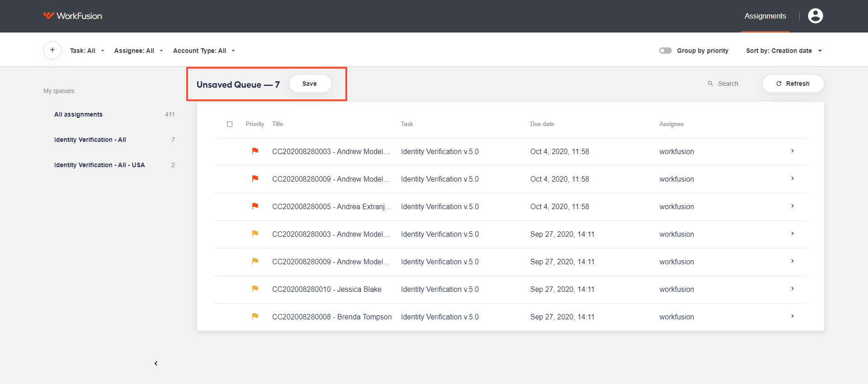Click the red flag for Oct 4 CC202008280003 row
The width and height of the screenshot is (868, 384).
pos(255,151)
